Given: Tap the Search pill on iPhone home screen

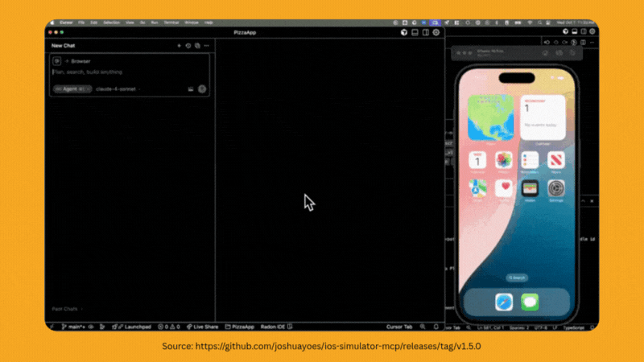Looking at the screenshot, I should pyautogui.click(x=517, y=278).
